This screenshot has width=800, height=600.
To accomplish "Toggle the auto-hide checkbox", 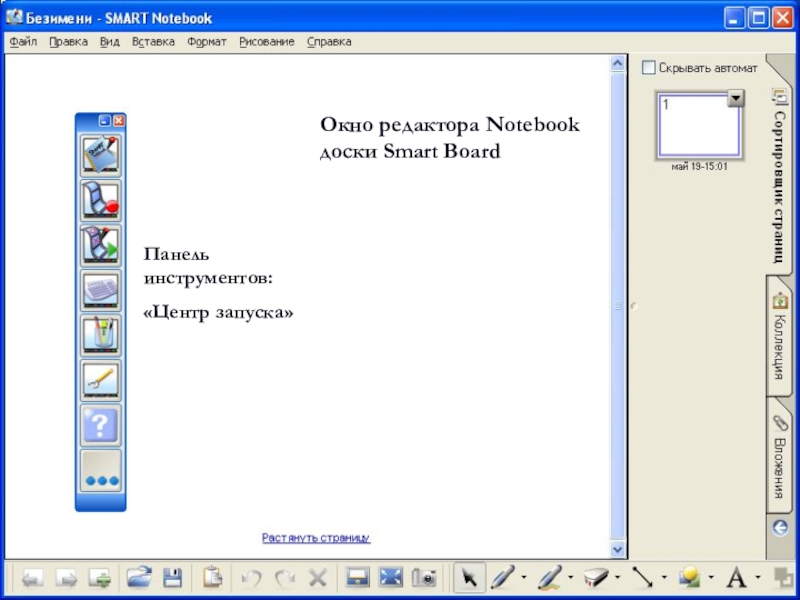I will pos(648,68).
